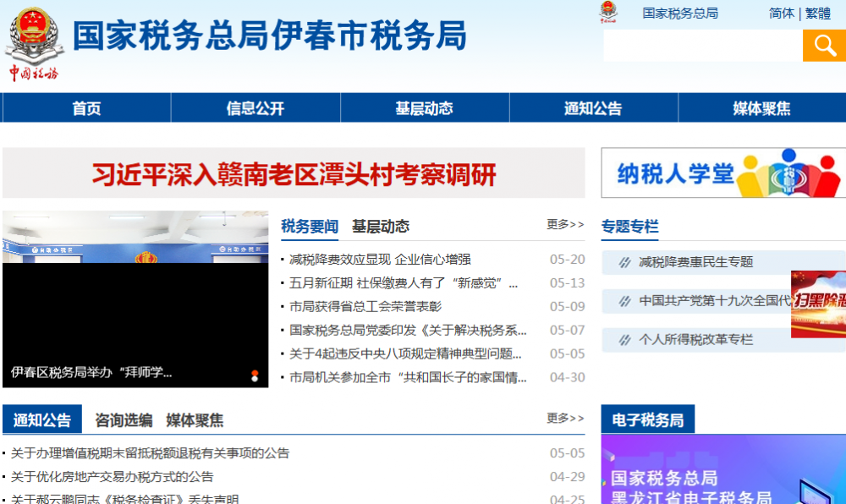
Task: Expand 更多>> beside 通知公告 section
Action: 565,417
